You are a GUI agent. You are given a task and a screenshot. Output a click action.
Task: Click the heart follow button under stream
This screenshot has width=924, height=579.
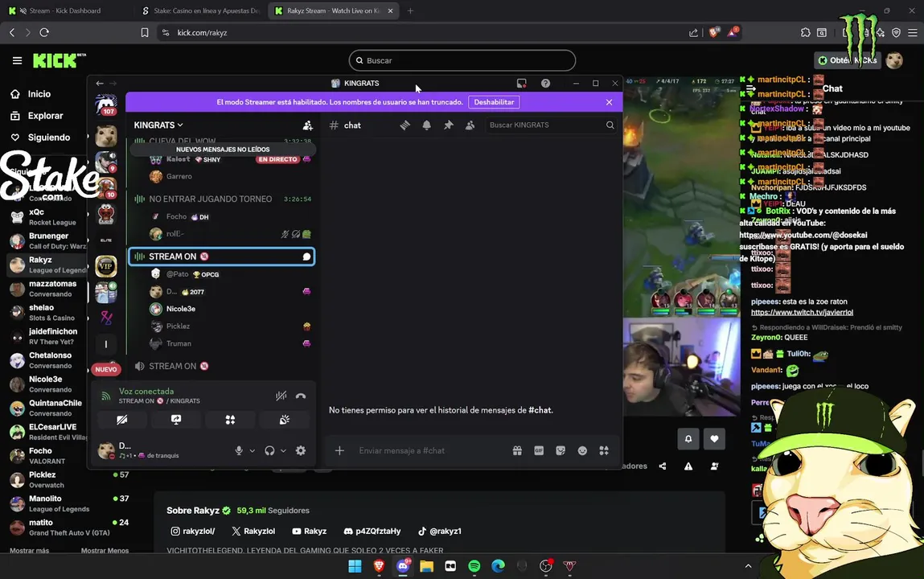[714, 439]
